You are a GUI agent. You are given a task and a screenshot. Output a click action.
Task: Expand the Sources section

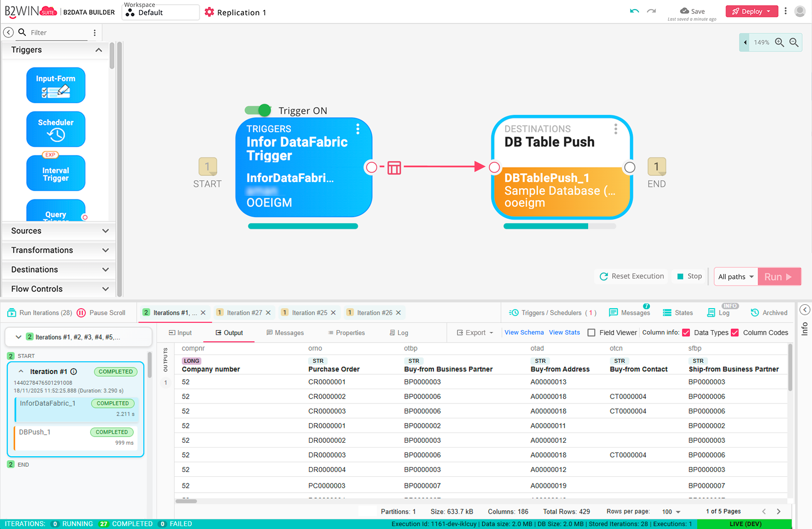pos(59,231)
